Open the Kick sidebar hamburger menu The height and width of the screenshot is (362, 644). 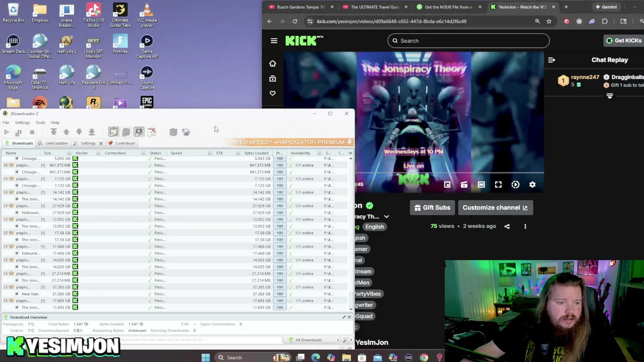coord(274,41)
